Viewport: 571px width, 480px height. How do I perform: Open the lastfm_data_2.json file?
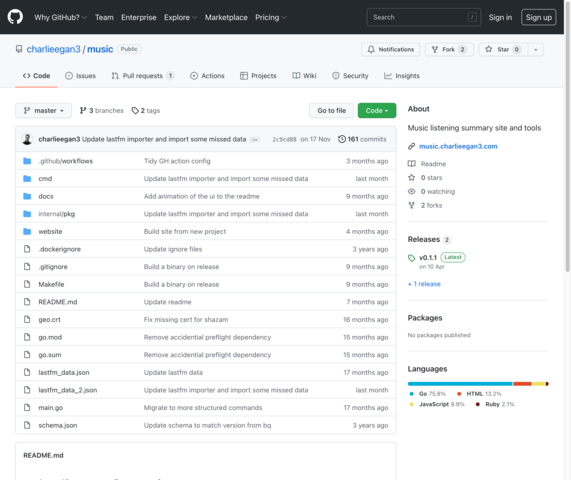coord(68,390)
